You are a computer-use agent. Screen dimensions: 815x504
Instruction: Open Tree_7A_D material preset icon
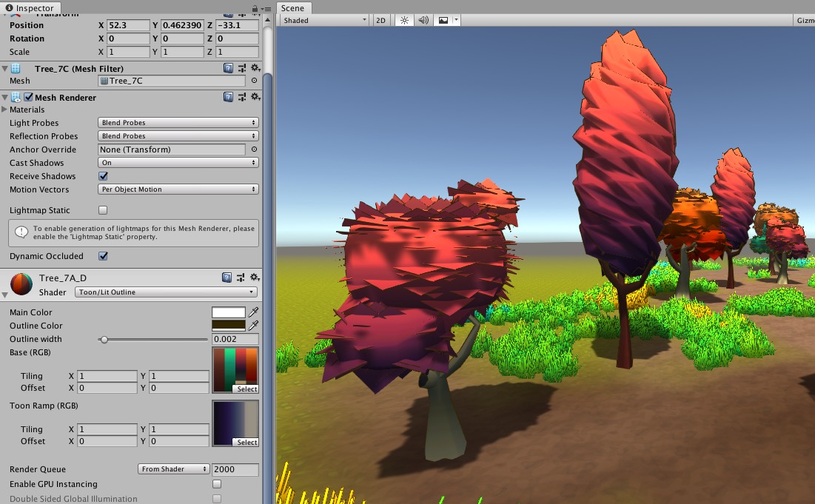coord(240,278)
